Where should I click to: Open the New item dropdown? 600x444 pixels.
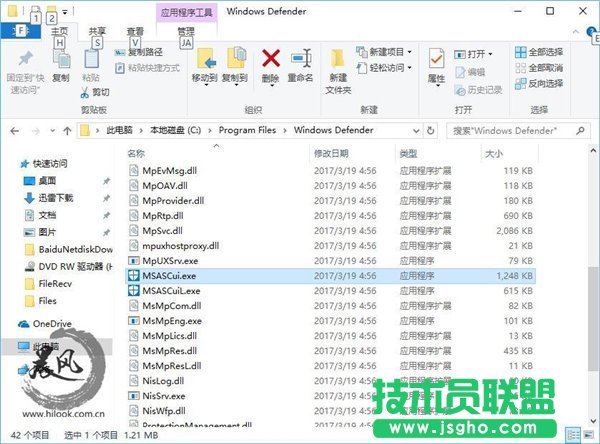click(384, 52)
